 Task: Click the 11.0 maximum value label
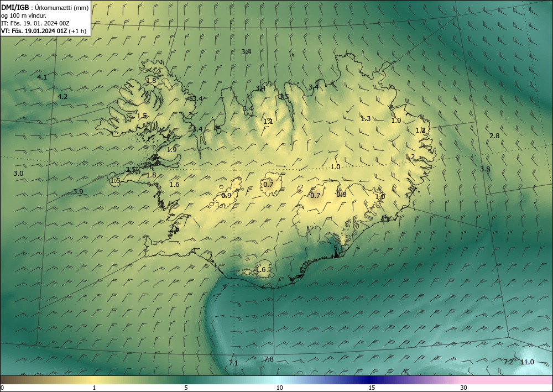point(527,362)
